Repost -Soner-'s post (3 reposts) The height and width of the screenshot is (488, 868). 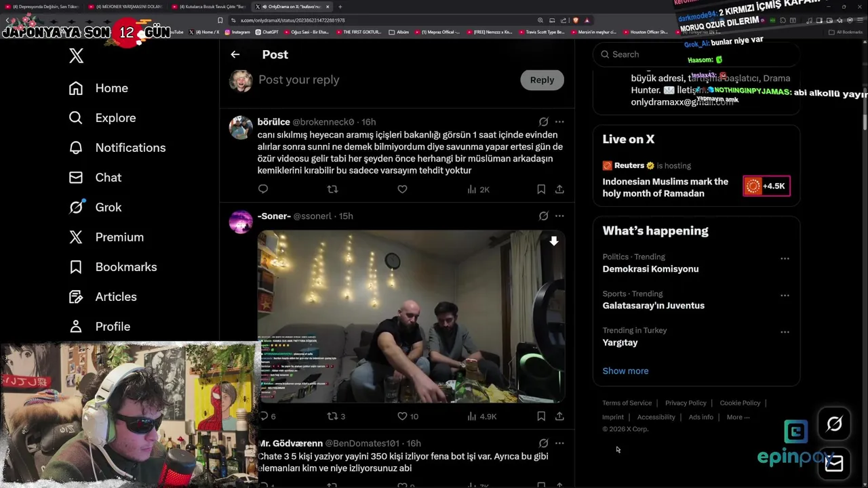coord(336,416)
